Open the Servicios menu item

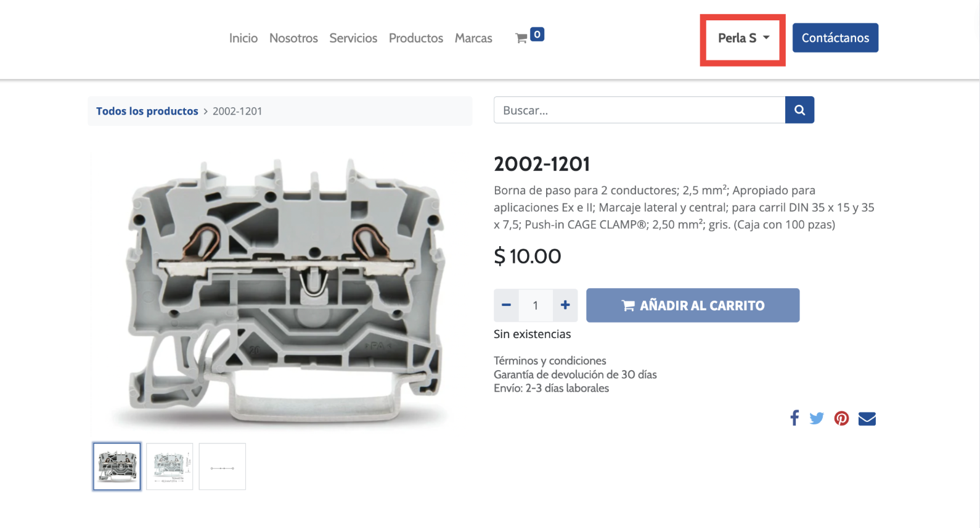coord(353,38)
